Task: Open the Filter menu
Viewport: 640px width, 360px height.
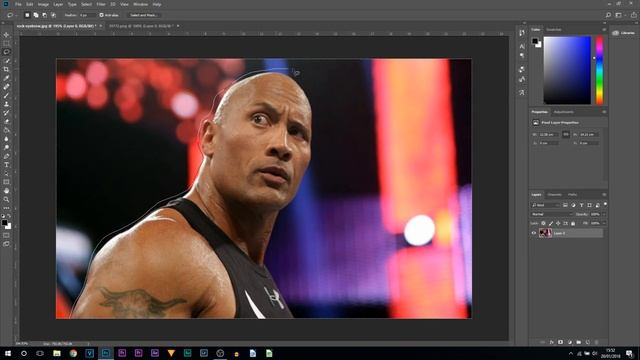Action: 101,4
